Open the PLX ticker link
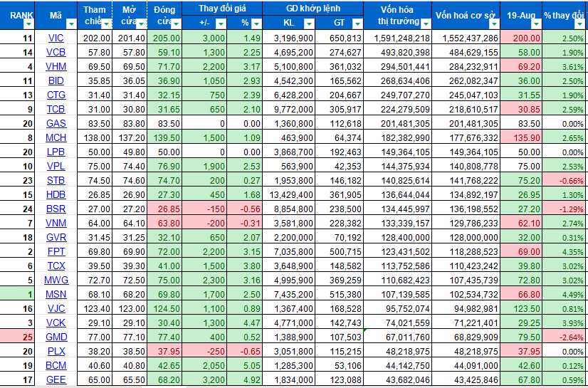 point(56,352)
